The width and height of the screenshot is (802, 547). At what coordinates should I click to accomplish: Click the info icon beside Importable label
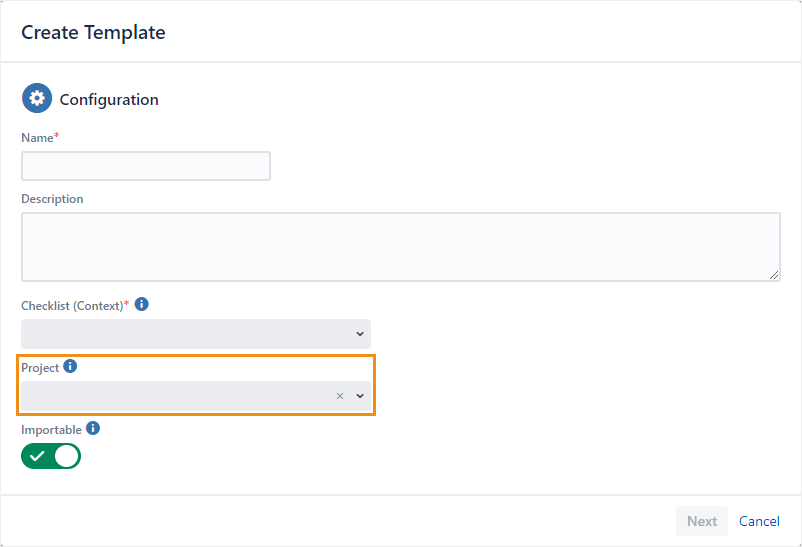pyautogui.click(x=93, y=428)
